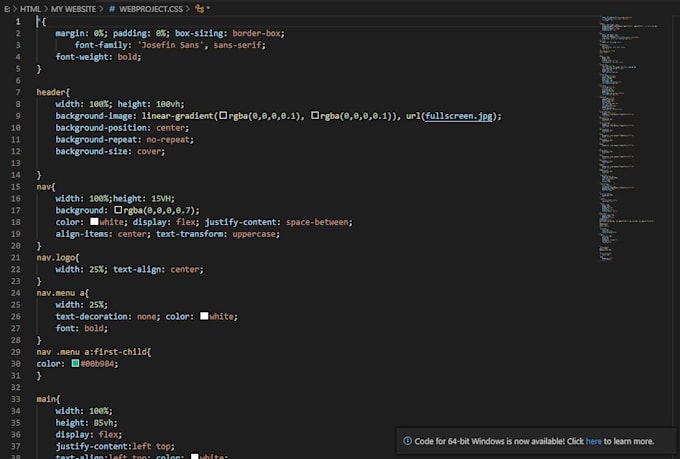Click the 'nav{' selector on line 15
The width and height of the screenshot is (680, 459).
point(46,187)
